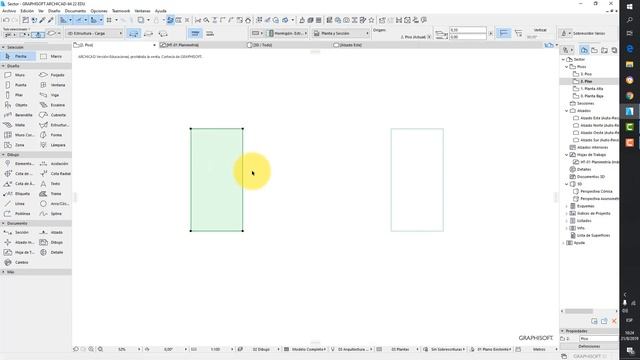
Task: Select the Muro wall tool
Action: tap(18, 75)
